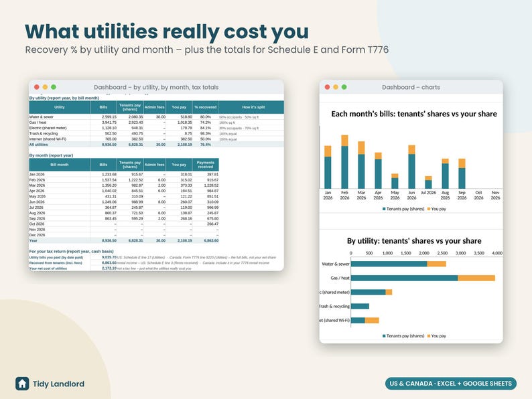
Task: Click the 'Jan 2026' row label in the by-month table
Action: 37,174
